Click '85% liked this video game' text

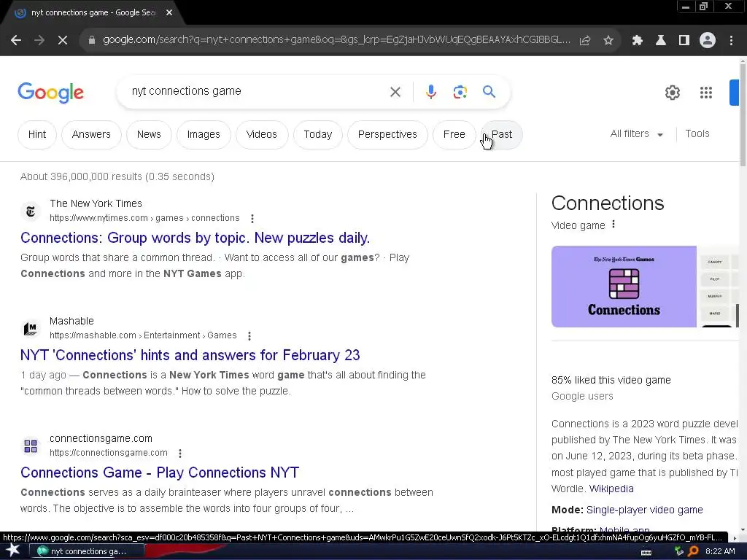[611, 380]
